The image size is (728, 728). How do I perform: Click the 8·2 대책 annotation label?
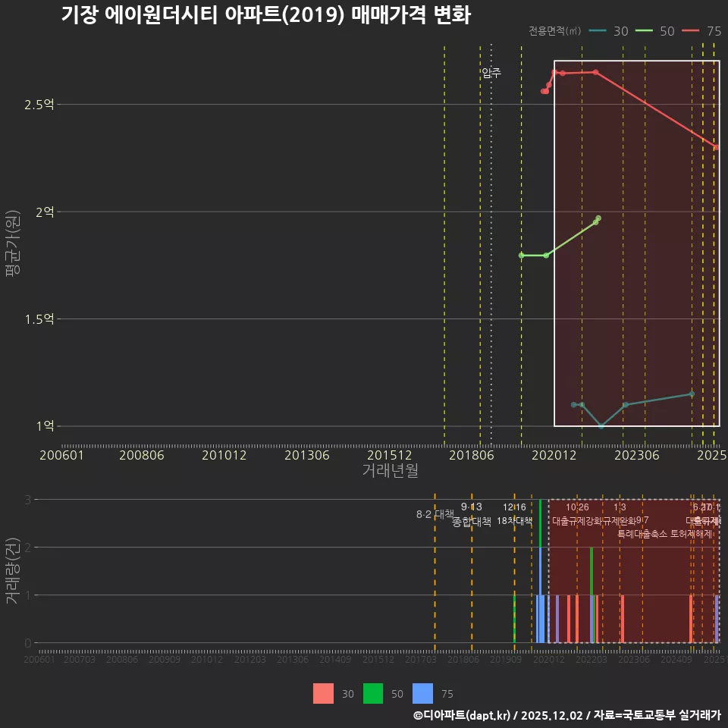click(435, 513)
